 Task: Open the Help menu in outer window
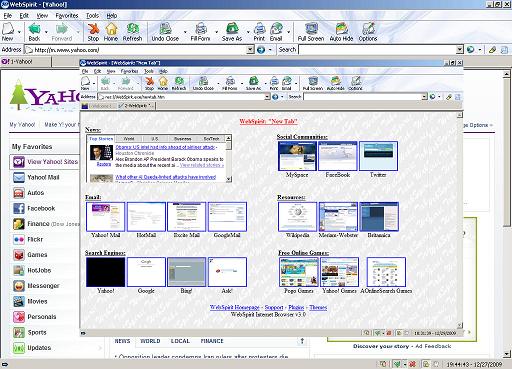pos(112,16)
